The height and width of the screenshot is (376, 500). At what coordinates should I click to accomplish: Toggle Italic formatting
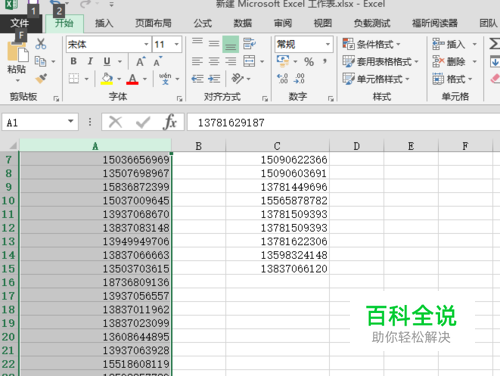pos(90,61)
